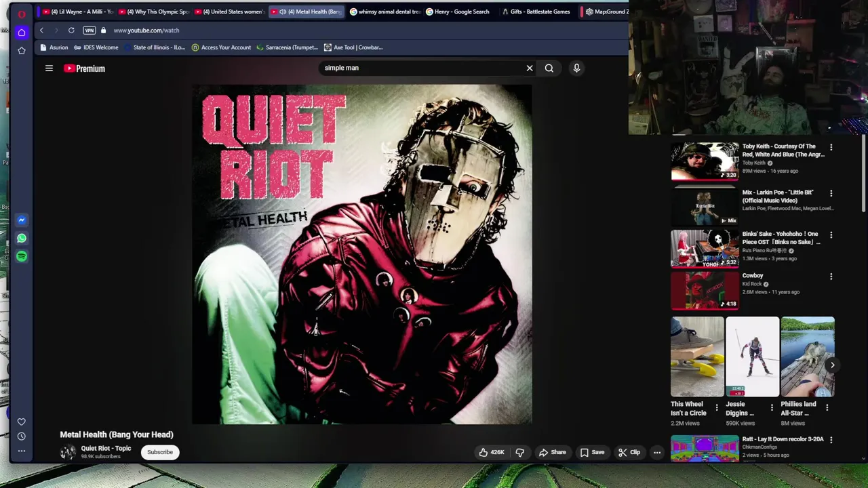Open IDES Welcome bookmark
This screenshot has height=488, width=868.
click(x=96, y=47)
